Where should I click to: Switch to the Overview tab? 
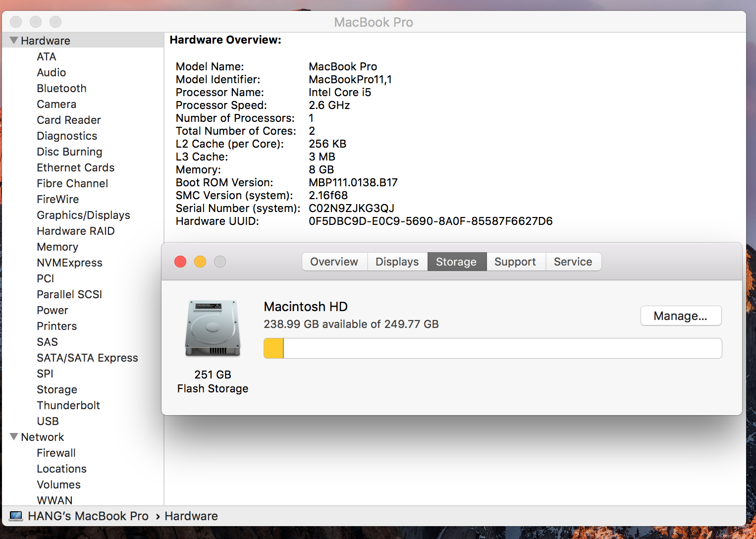(x=334, y=262)
